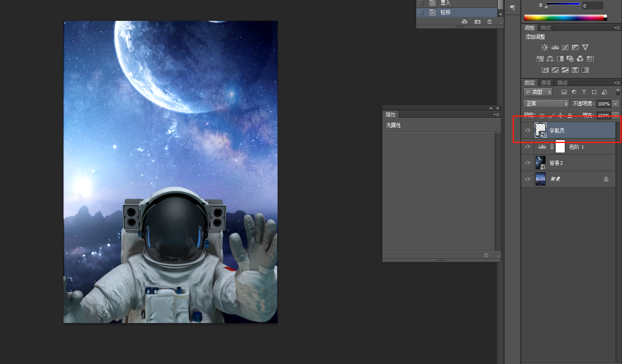Switch to the 调整 tab

(x=530, y=28)
